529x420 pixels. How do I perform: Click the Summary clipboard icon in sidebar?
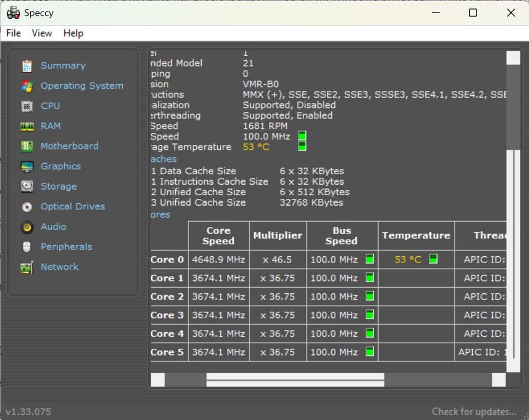coord(27,66)
